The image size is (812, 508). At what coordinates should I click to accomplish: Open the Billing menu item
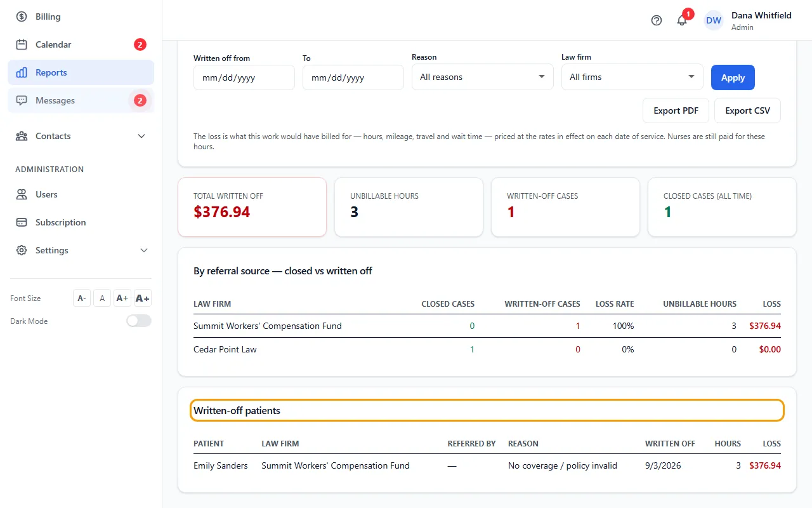pyautogui.click(x=81, y=17)
